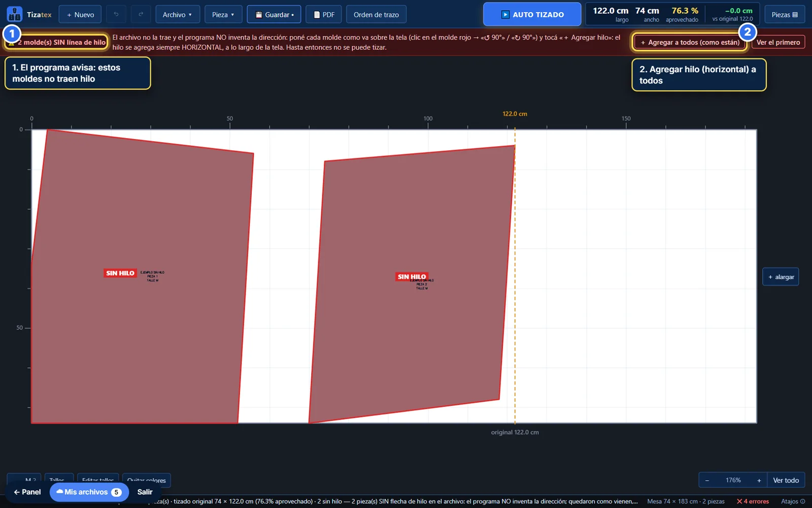The image size is (812, 508).
Task: Open the Pieza dropdown menu
Action: click(223, 14)
